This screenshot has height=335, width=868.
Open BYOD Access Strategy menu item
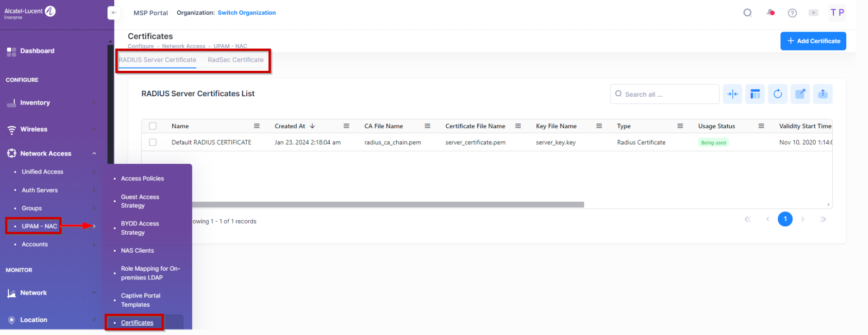coord(140,228)
